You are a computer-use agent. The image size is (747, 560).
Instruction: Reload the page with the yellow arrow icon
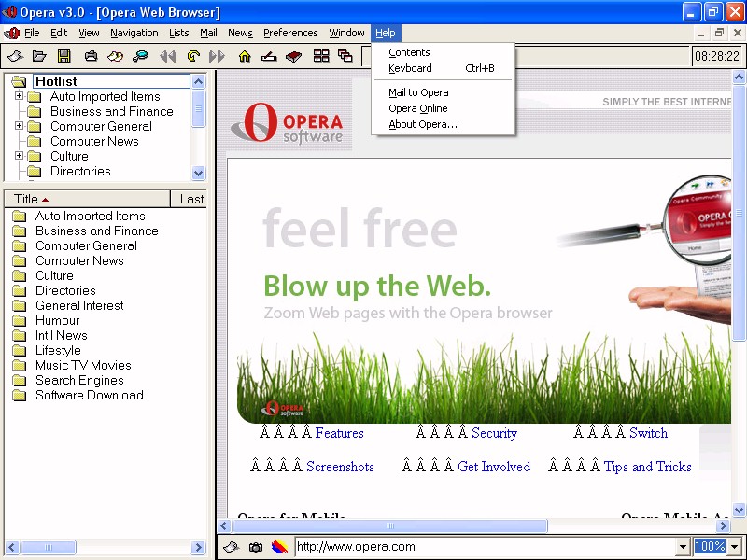point(193,56)
